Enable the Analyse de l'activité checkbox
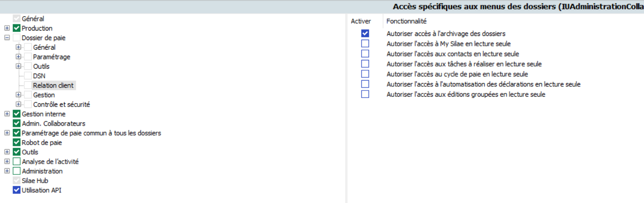 16,161
